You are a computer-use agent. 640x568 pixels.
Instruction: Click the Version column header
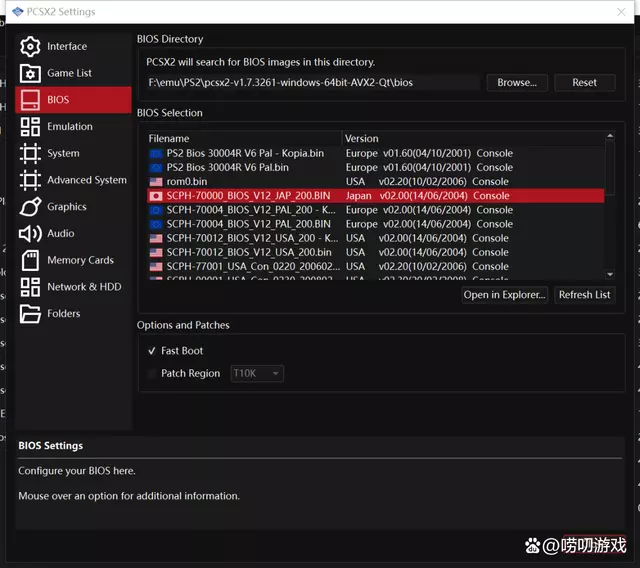pos(473,139)
